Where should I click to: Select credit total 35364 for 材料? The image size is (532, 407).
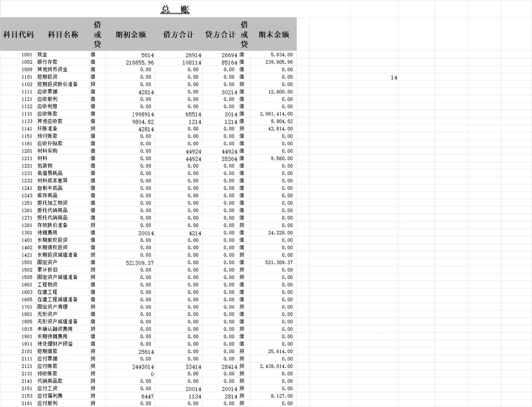click(x=229, y=159)
